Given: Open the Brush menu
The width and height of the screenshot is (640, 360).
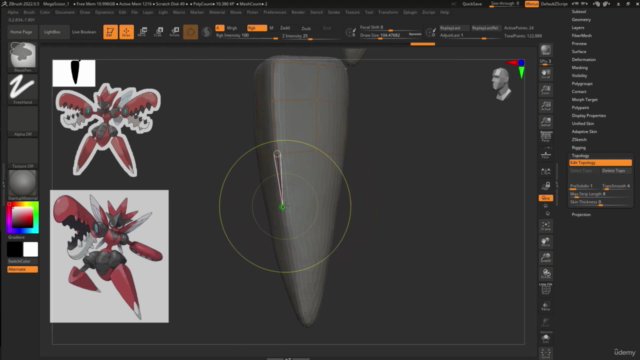Looking at the screenshot, I should click(29, 12).
